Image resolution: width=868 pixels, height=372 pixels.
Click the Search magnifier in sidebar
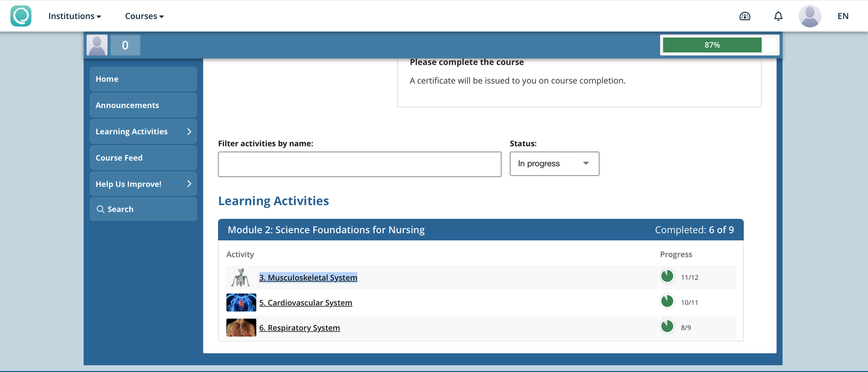100,209
